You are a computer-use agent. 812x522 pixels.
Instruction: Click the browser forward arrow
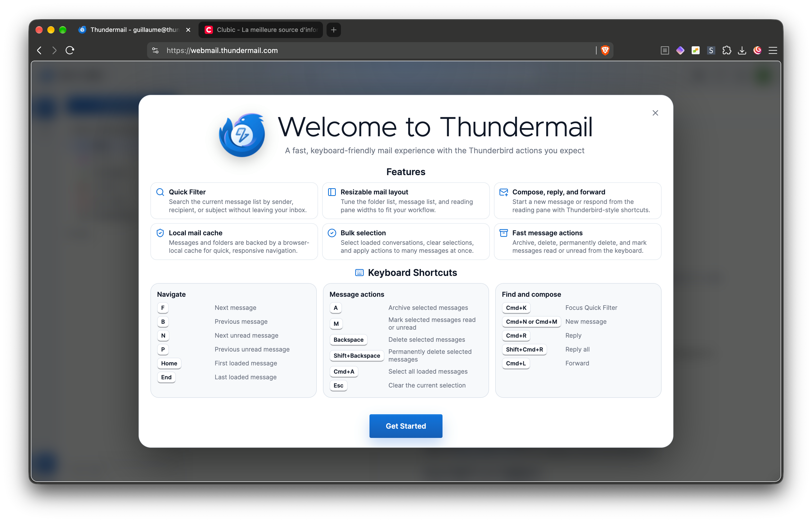pyautogui.click(x=54, y=50)
